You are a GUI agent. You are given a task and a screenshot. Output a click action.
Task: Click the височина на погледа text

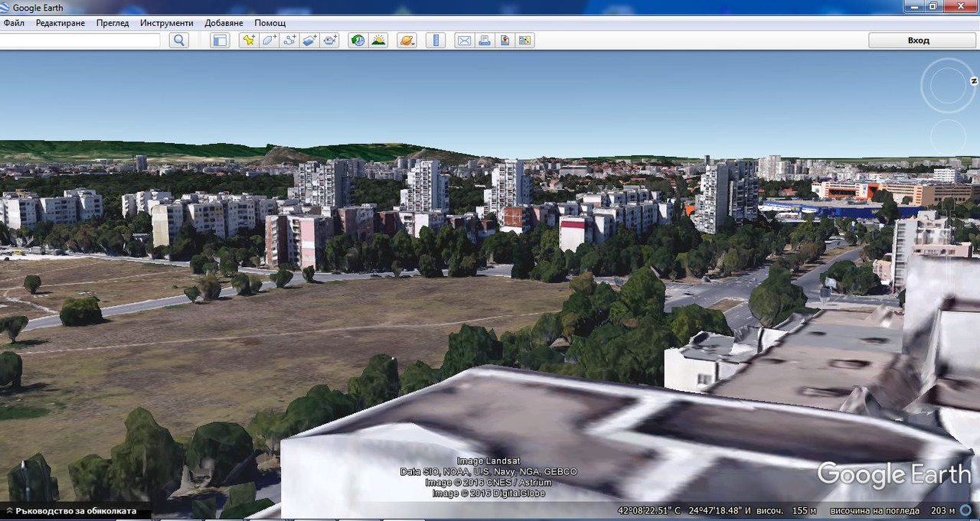click(x=874, y=511)
